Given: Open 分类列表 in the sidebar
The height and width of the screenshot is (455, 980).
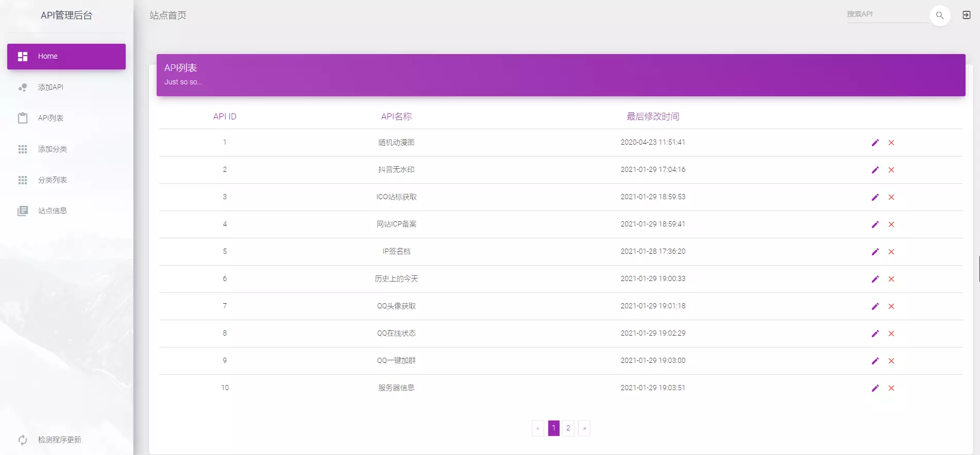Looking at the screenshot, I should point(66,180).
